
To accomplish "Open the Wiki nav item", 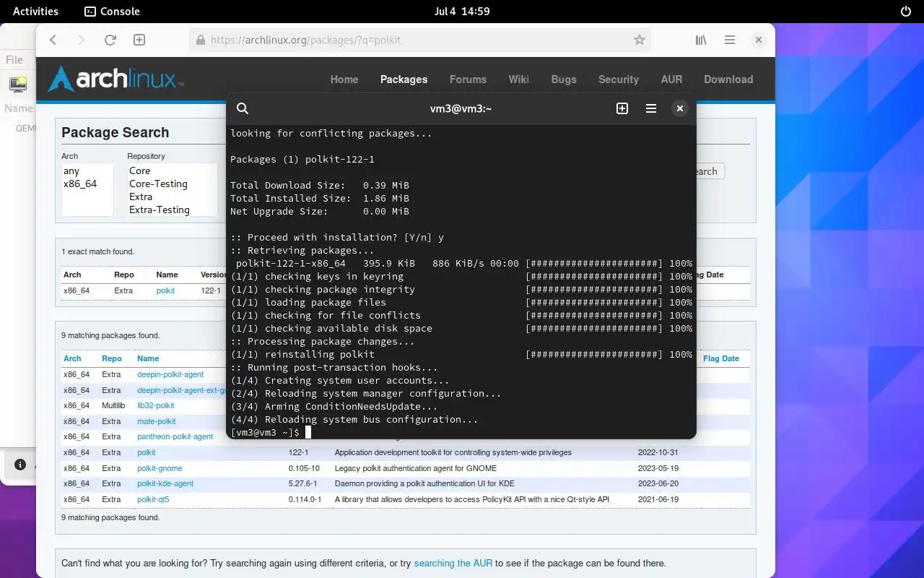I will click(518, 79).
